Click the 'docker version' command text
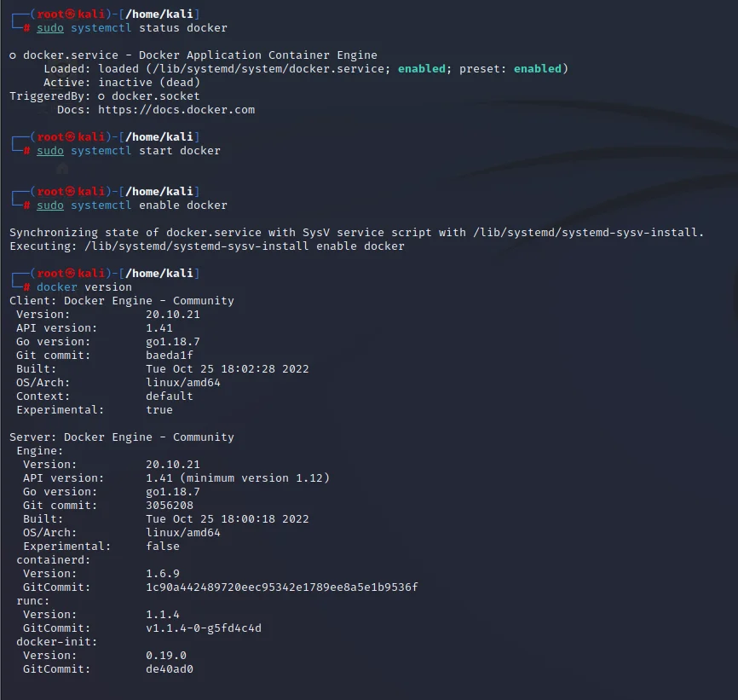Viewport: 738px width, 700px height. [84, 286]
